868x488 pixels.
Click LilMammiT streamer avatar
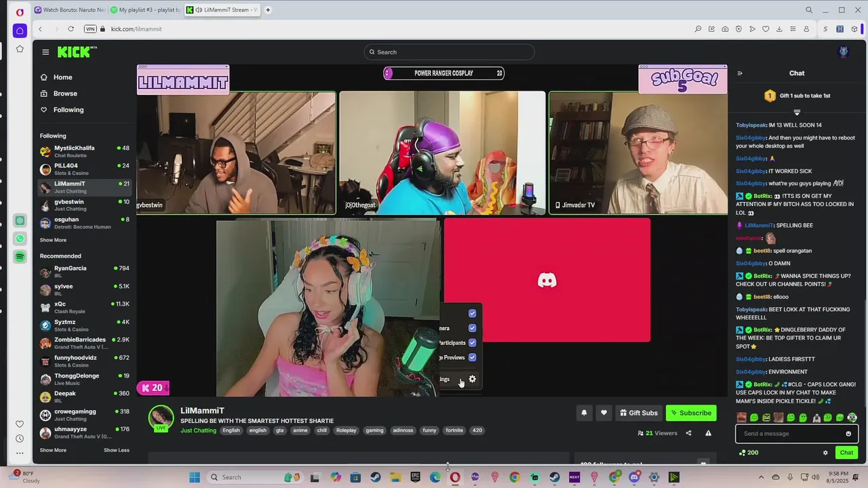(x=161, y=418)
